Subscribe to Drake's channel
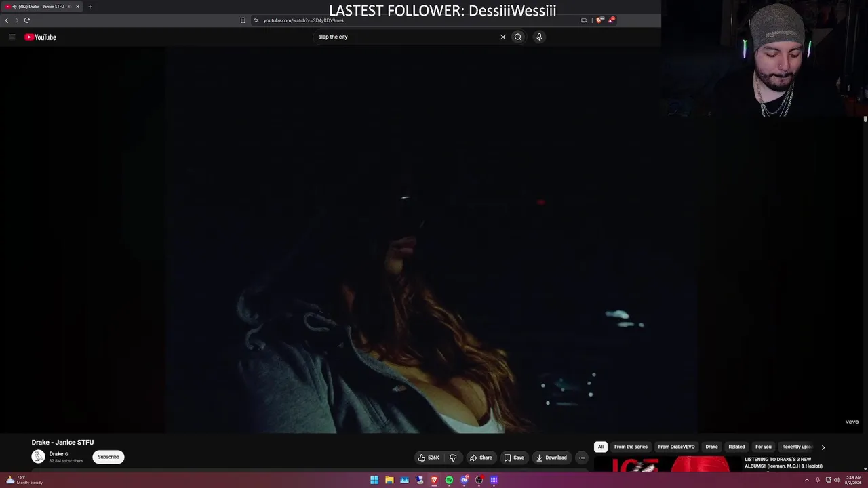The image size is (868, 488). click(x=108, y=457)
